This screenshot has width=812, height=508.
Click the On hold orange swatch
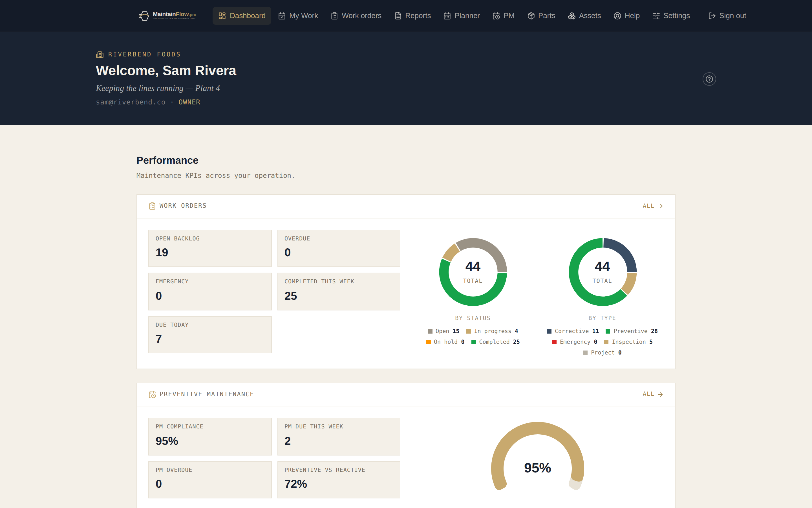(429, 342)
